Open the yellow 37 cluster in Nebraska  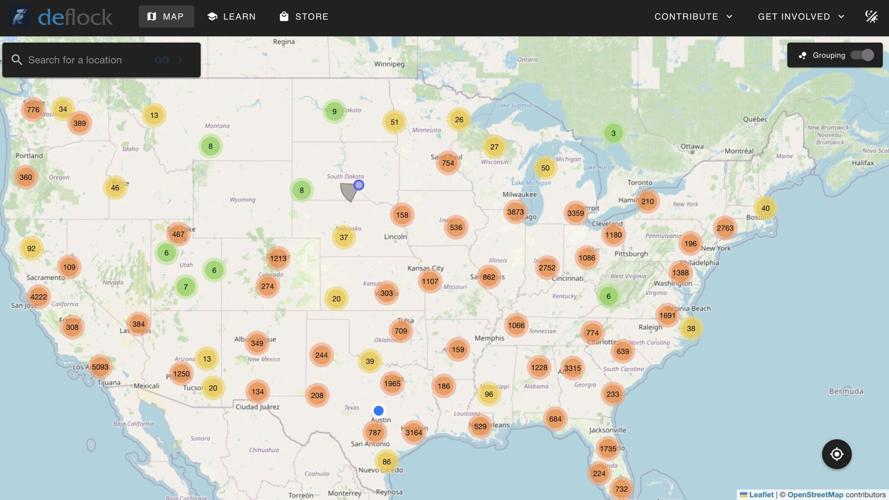pos(344,238)
